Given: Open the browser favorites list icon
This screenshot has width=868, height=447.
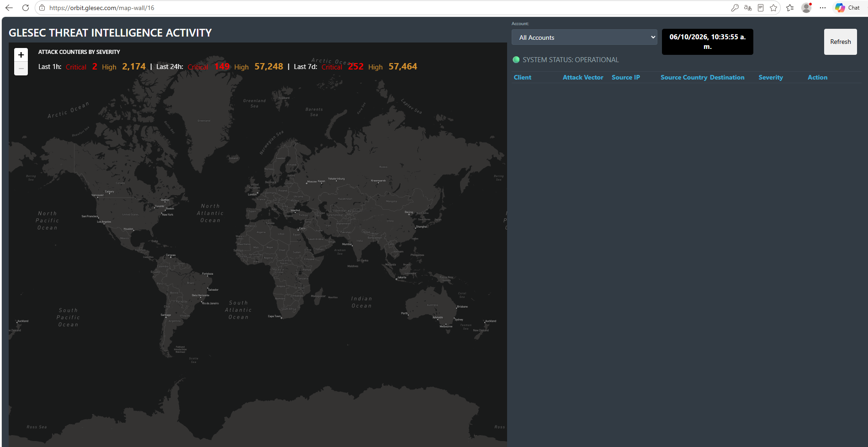Looking at the screenshot, I should (790, 8).
